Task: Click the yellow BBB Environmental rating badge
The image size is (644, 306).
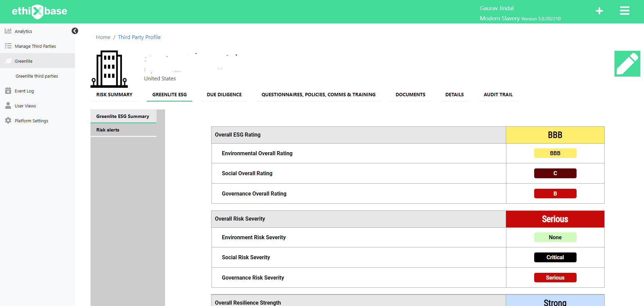Action: [555, 153]
